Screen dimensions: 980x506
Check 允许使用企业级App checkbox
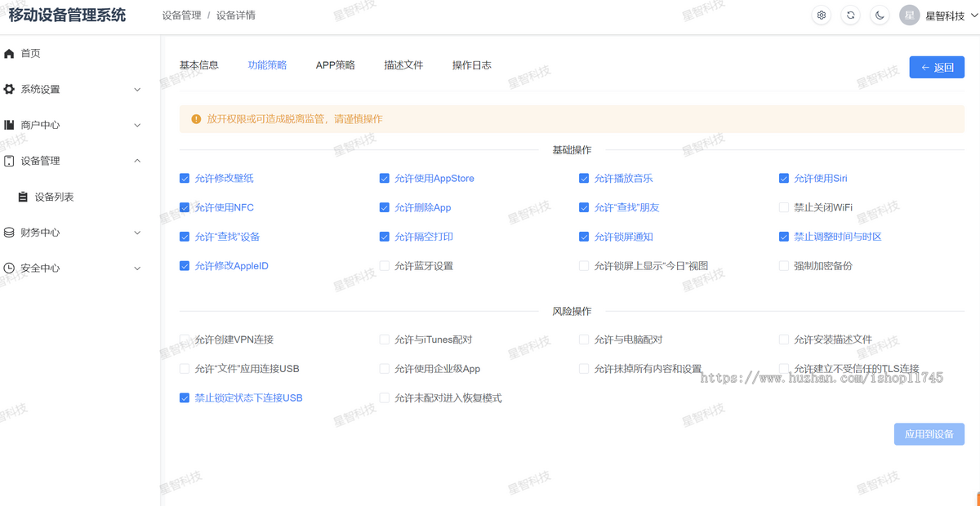pyautogui.click(x=385, y=369)
